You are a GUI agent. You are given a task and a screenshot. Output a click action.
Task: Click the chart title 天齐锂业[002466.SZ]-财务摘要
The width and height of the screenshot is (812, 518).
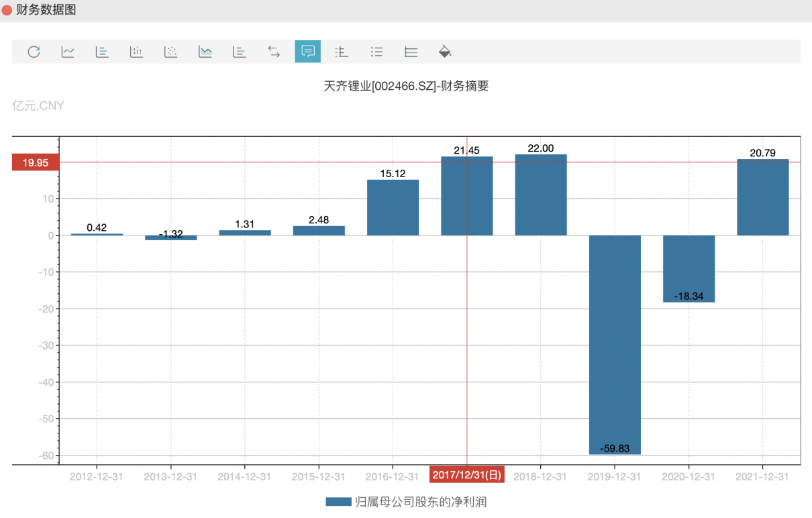pos(406,87)
